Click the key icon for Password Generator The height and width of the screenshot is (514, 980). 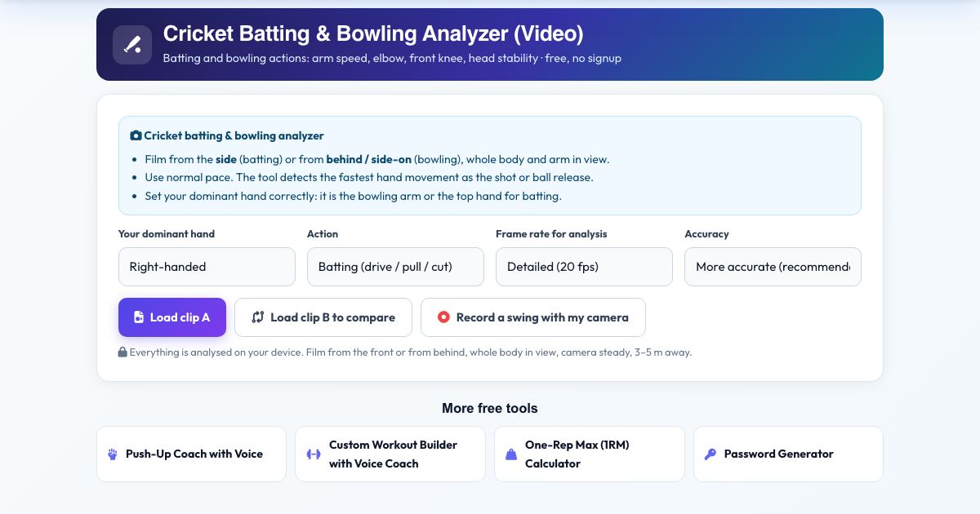[x=710, y=454]
